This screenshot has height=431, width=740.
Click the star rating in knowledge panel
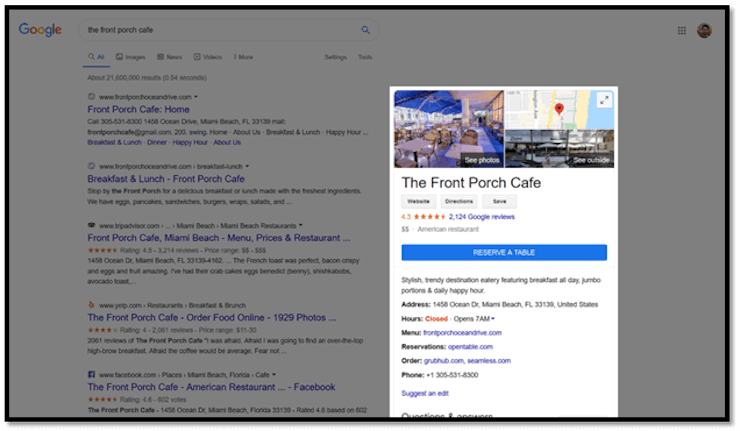tap(429, 217)
